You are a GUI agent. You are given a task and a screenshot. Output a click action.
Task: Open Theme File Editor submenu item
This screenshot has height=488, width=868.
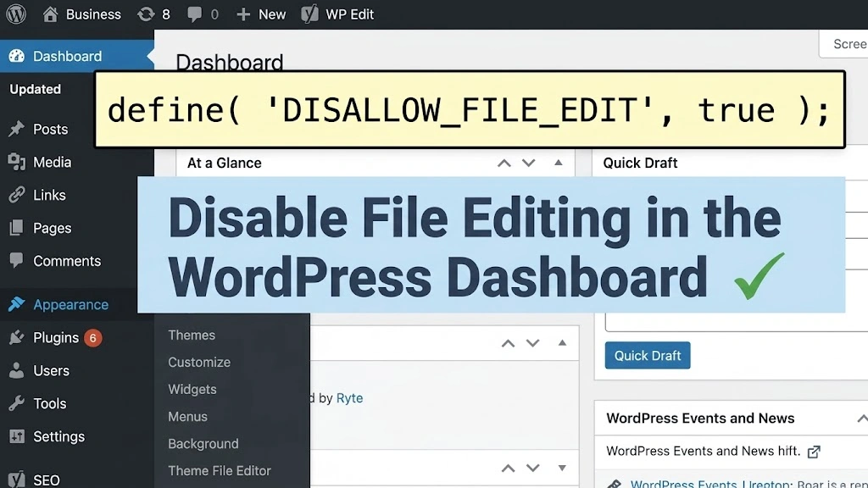tap(220, 470)
